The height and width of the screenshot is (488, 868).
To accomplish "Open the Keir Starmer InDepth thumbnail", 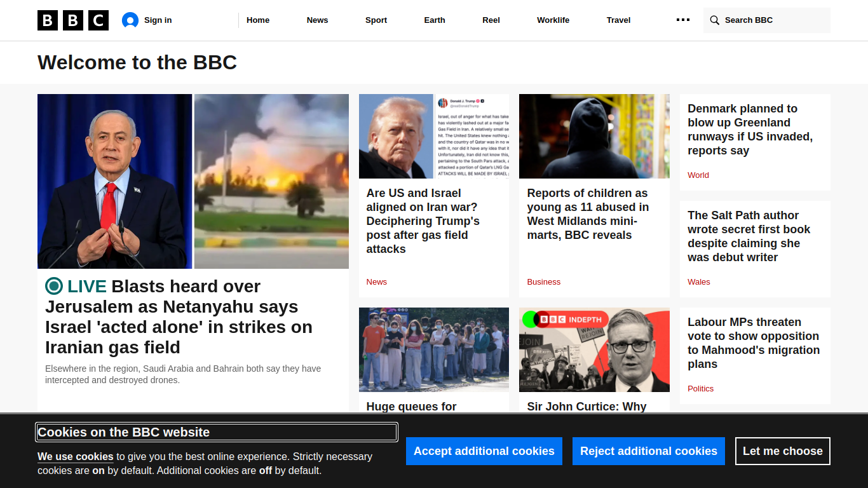I will pos(594,349).
